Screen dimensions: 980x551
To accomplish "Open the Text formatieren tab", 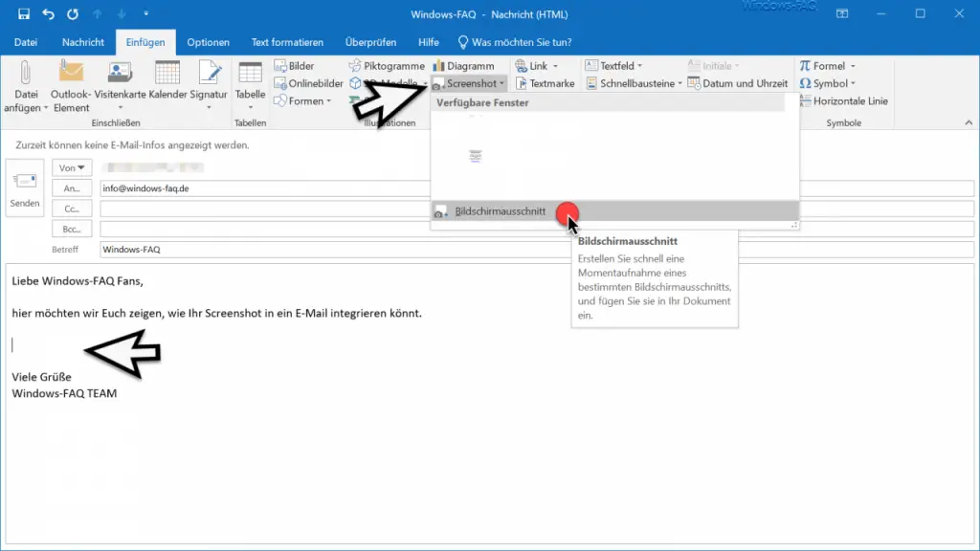I will (x=287, y=41).
